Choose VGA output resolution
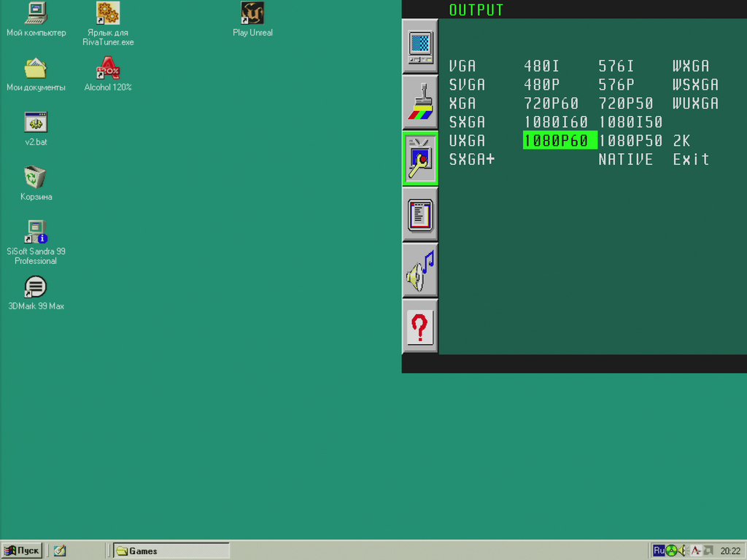This screenshot has height=560, width=747. tap(462, 66)
